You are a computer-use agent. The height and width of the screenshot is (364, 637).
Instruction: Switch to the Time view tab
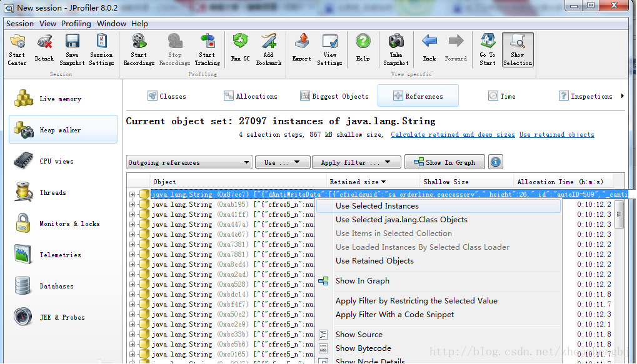502,96
